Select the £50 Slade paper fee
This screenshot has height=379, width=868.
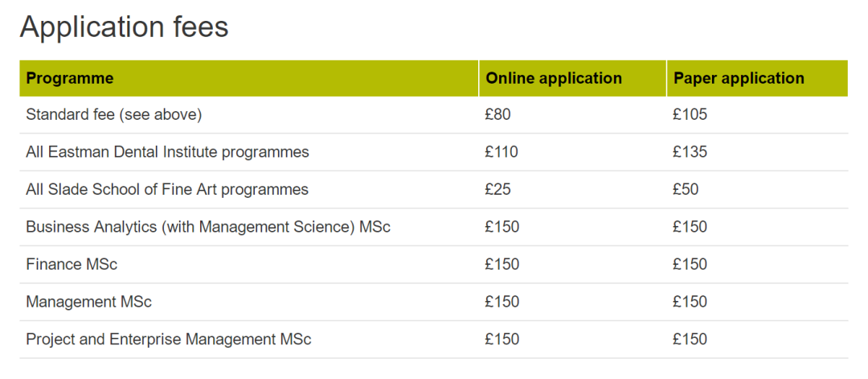[x=686, y=190]
